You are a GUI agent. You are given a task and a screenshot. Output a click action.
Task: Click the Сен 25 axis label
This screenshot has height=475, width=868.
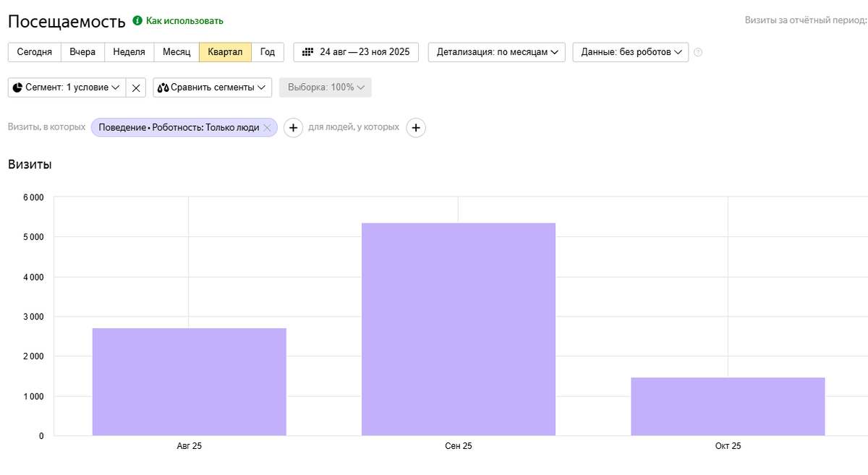(x=459, y=446)
